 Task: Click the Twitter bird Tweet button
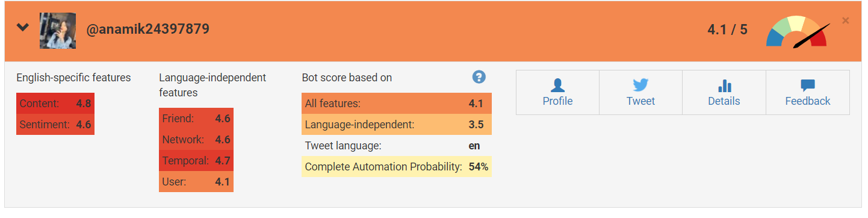coord(640,92)
